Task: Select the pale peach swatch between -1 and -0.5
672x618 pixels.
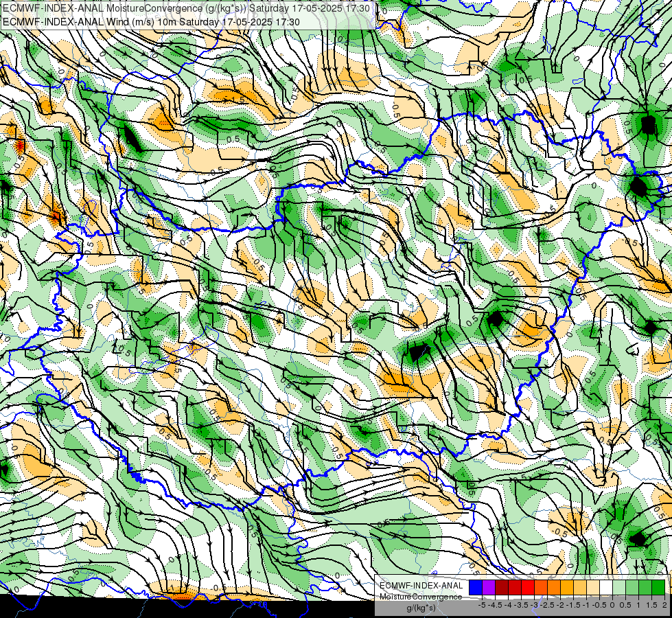Action: pos(593,588)
